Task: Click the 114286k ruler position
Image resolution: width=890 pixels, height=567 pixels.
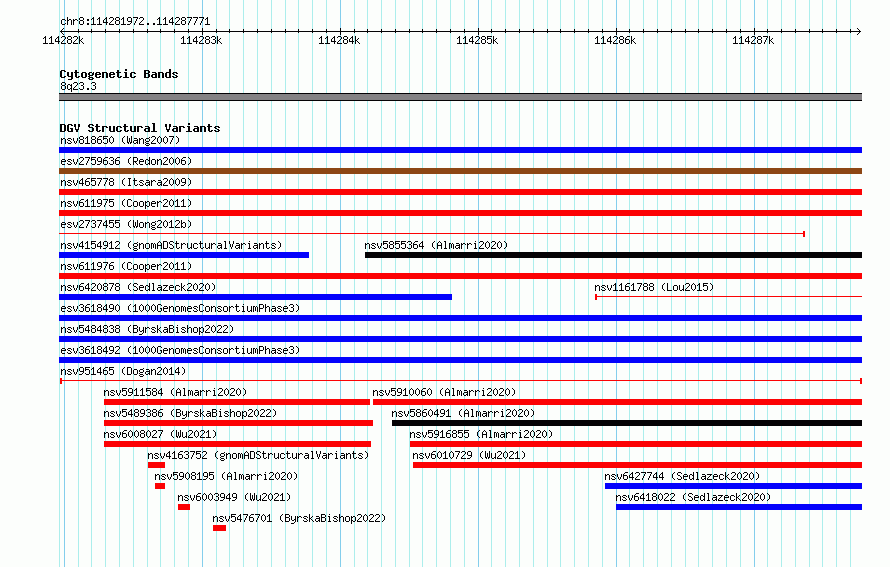Action: [615, 40]
